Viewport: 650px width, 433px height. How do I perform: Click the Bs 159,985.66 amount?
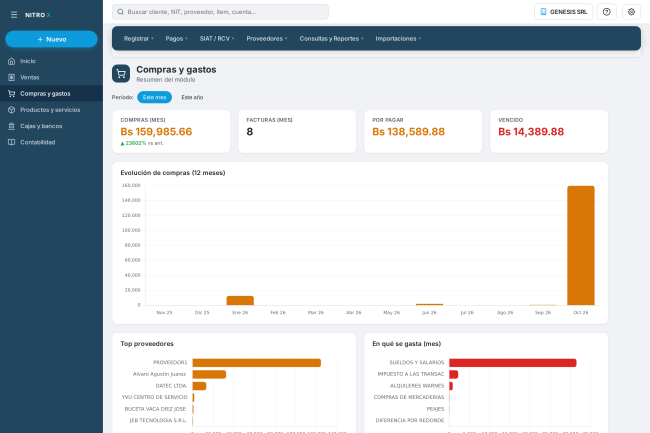[156, 132]
